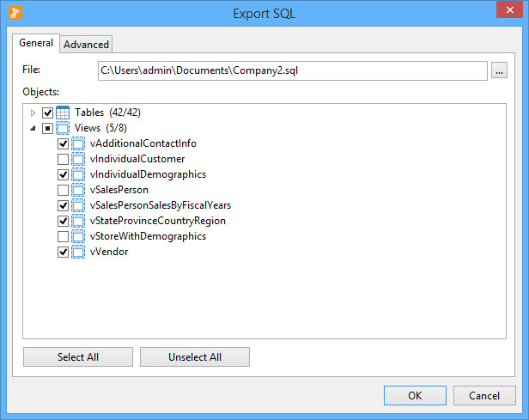The height and width of the screenshot is (420, 529).
Task: Select vIndividualDemographics row text
Action: tap(148, 174)
